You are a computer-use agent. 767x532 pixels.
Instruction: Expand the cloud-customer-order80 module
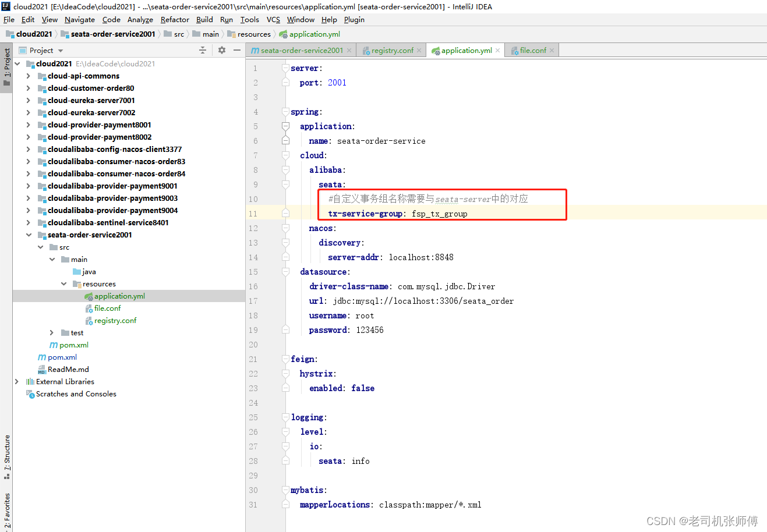pyautogui.click(x=29, y=88)
